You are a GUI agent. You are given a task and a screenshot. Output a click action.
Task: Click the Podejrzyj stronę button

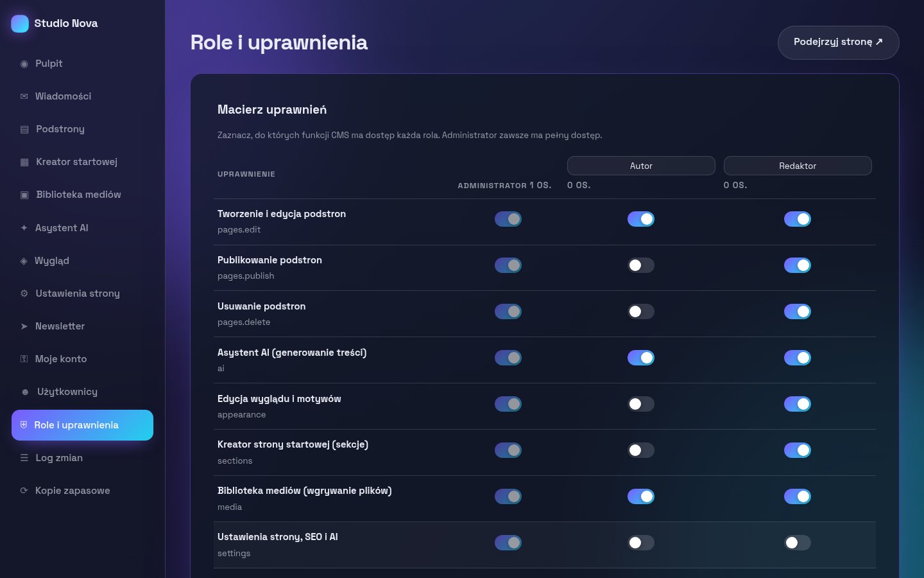point(838,42)
